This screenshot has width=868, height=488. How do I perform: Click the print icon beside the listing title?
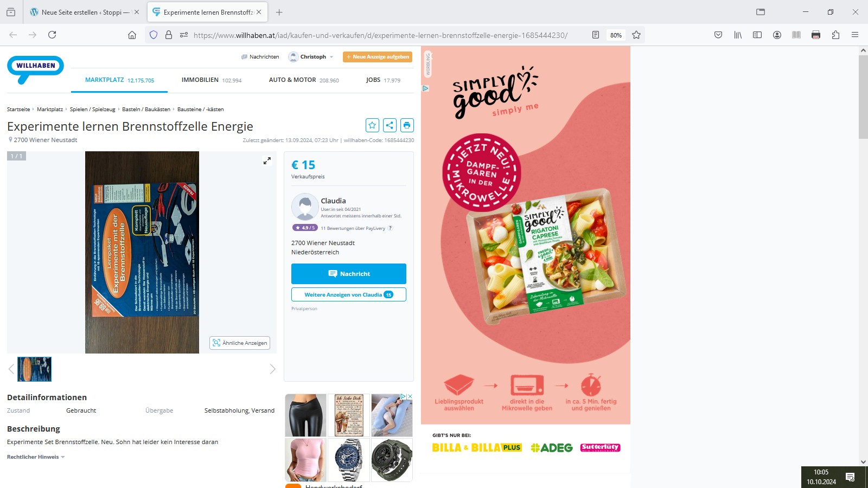point(407,125)
